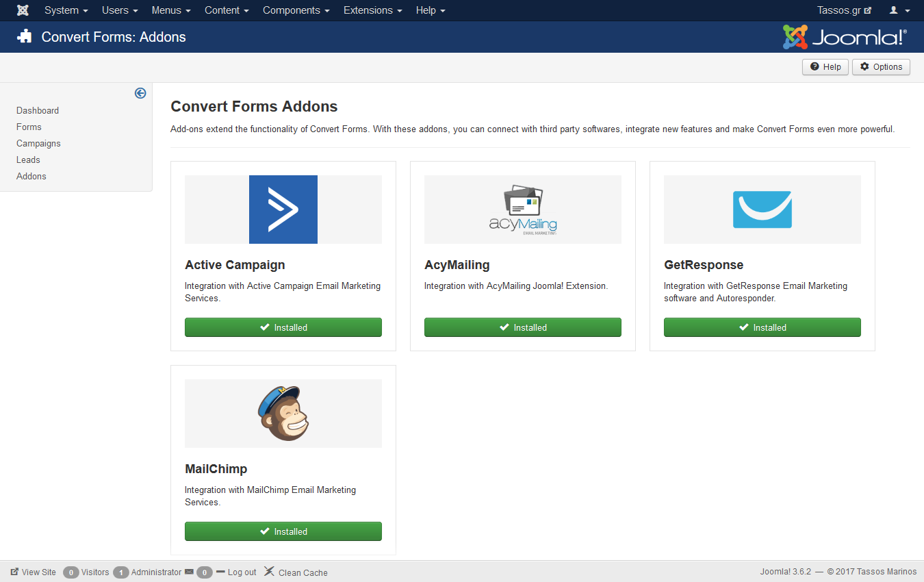Click the GetResponse addon title

click(x=704, y=265)
